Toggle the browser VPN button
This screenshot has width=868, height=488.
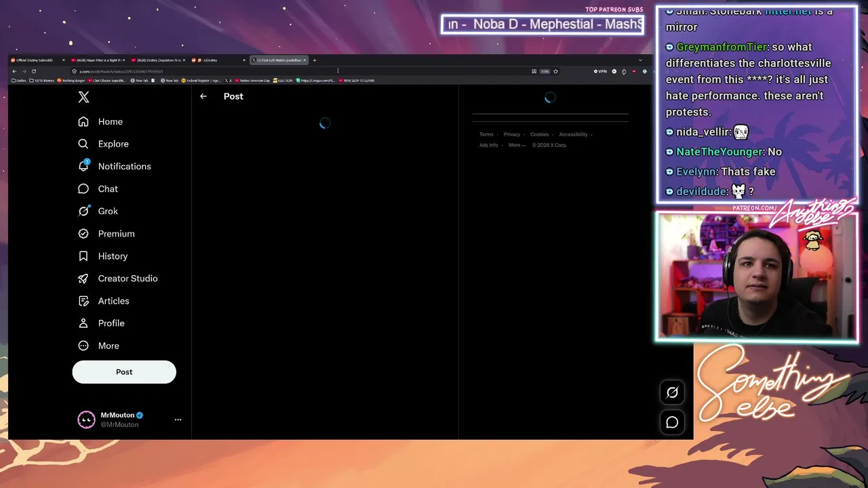(600, 71)
